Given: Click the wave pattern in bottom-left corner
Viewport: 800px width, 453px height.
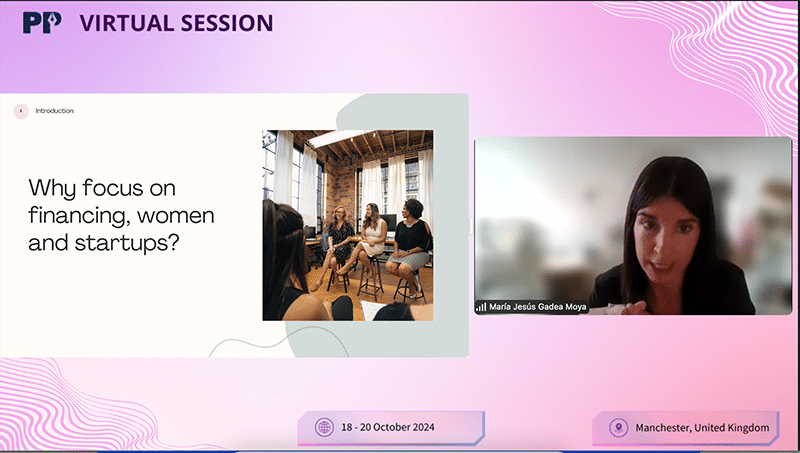Looking at the screenshot, I should tap(50, 410).
